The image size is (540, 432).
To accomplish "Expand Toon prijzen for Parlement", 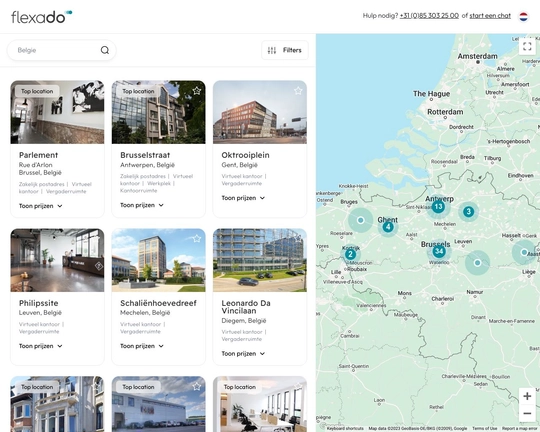I will coord(41,206).
